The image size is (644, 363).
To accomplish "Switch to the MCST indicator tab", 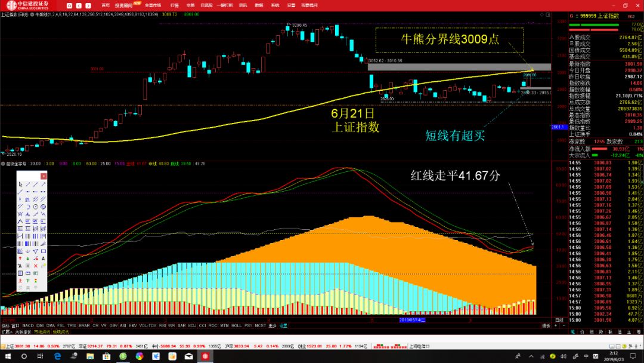I will [261, 325].
